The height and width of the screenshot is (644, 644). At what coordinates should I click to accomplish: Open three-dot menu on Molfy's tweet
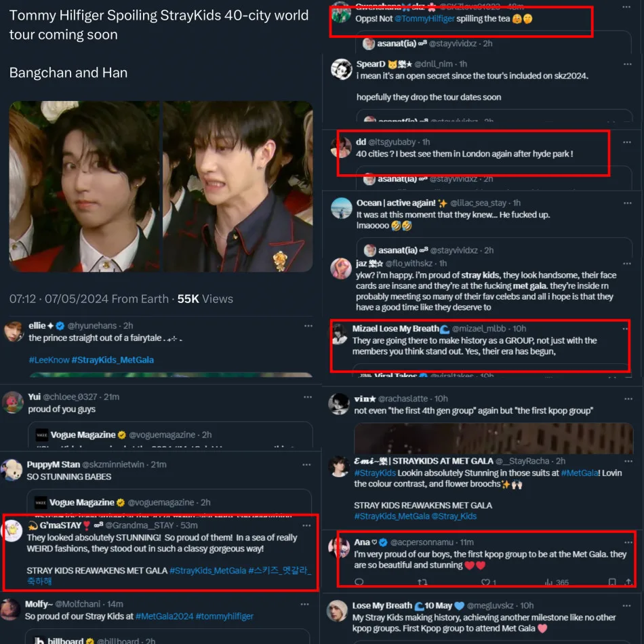[x=305, y=604]
